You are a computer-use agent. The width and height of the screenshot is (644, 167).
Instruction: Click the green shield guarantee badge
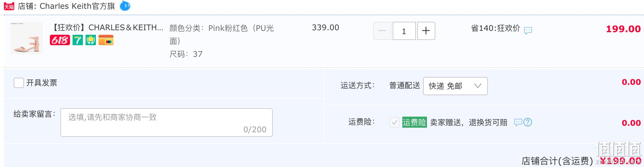tap(91, 40)
